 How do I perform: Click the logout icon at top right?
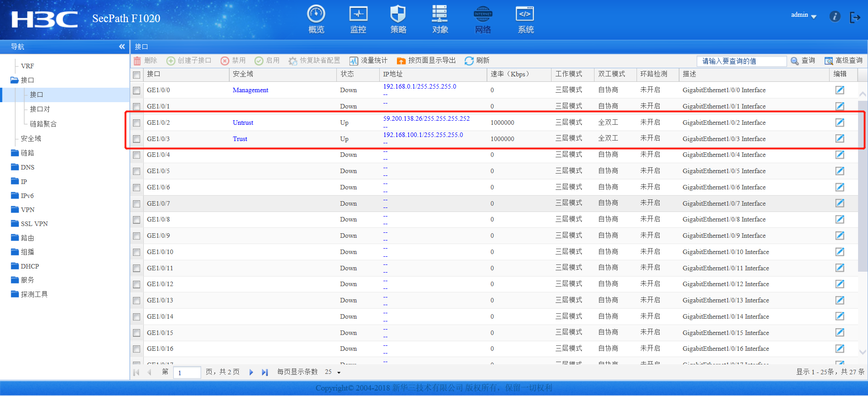(x=855, y=17)
